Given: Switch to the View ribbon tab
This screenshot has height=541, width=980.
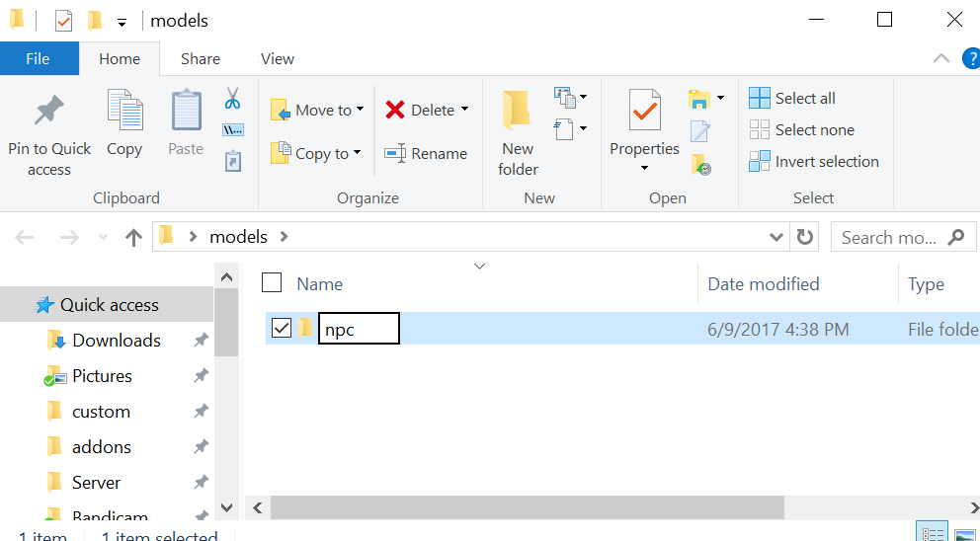Looking at the screenshot, I should coord(278,59).
